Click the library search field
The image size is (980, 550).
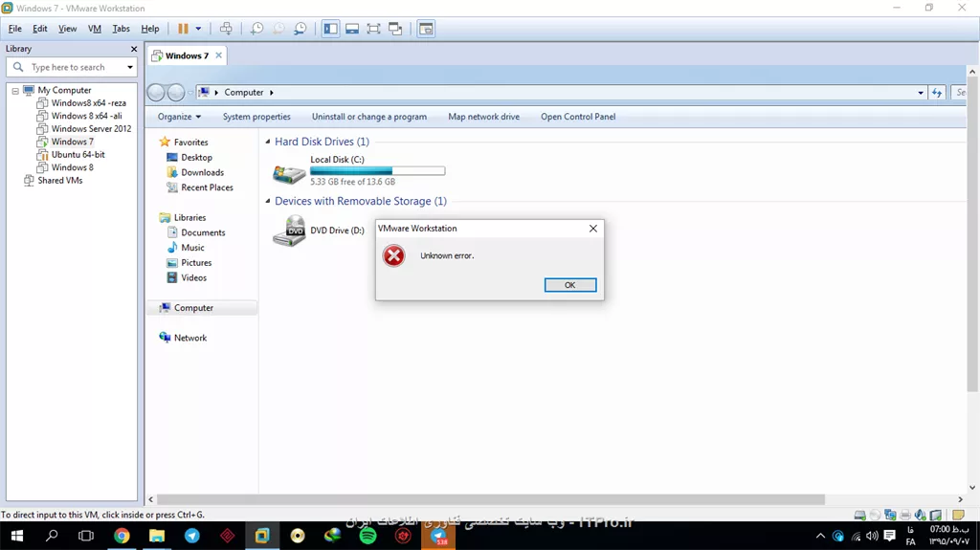[x=71, y=67]
